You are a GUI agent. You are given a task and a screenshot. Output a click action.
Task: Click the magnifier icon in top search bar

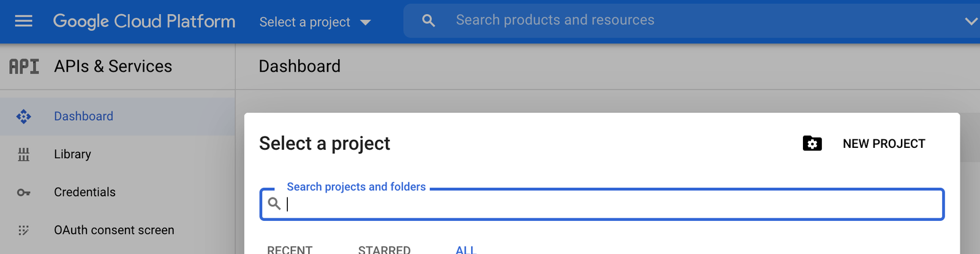[429, 21]
